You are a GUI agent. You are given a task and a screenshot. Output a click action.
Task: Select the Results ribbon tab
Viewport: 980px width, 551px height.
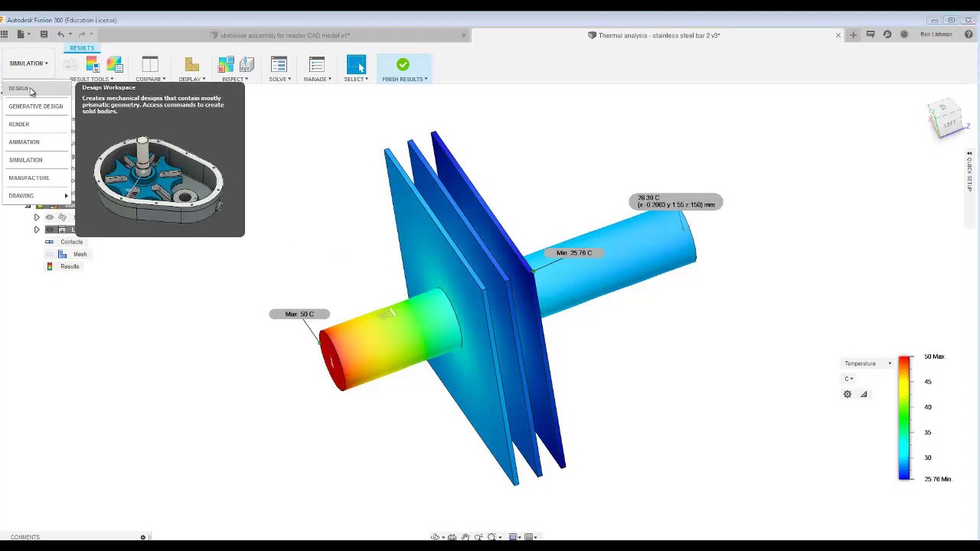(x=82, y=48)
